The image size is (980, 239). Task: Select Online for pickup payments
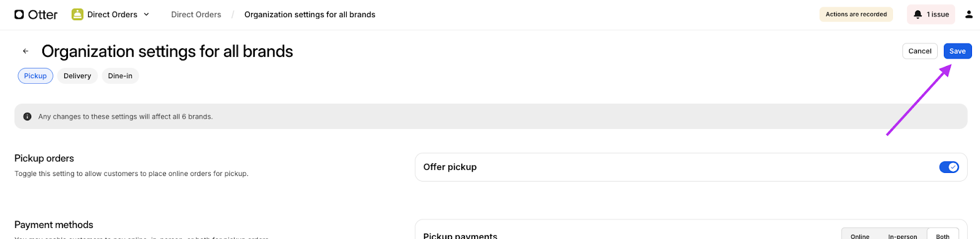coord(860,236)
